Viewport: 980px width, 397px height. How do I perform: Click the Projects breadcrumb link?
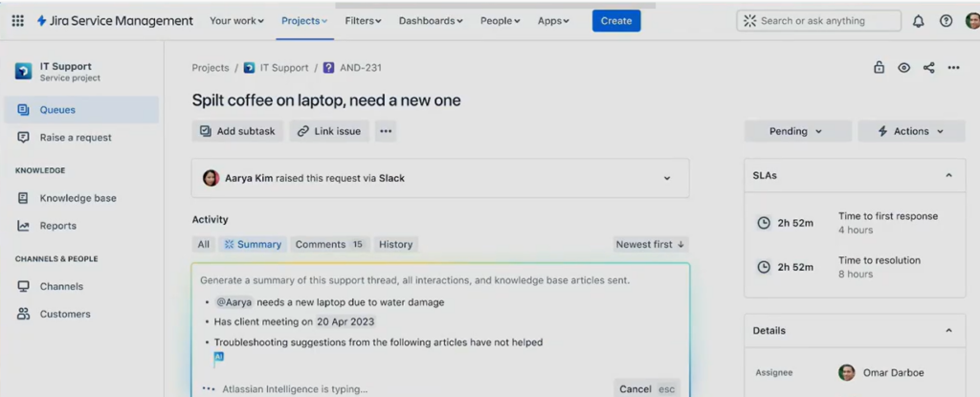pos(211,68)
